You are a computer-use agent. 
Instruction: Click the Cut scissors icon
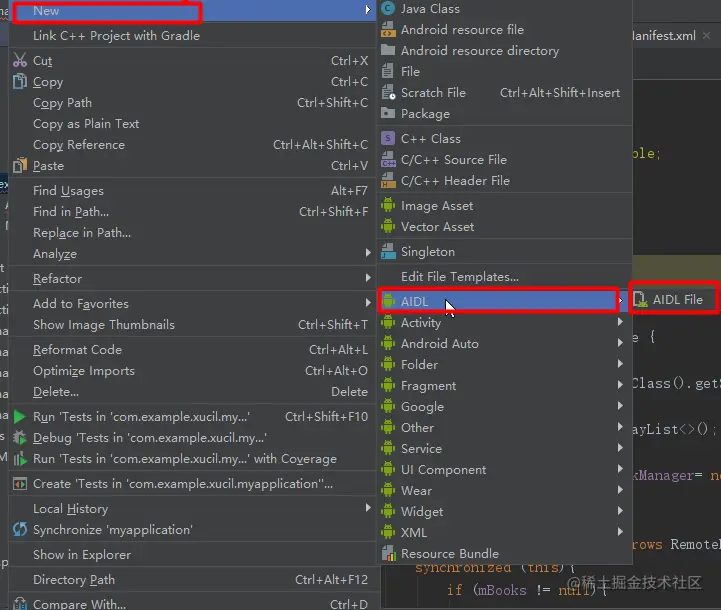pyautogui.click(x=20, y=60)
